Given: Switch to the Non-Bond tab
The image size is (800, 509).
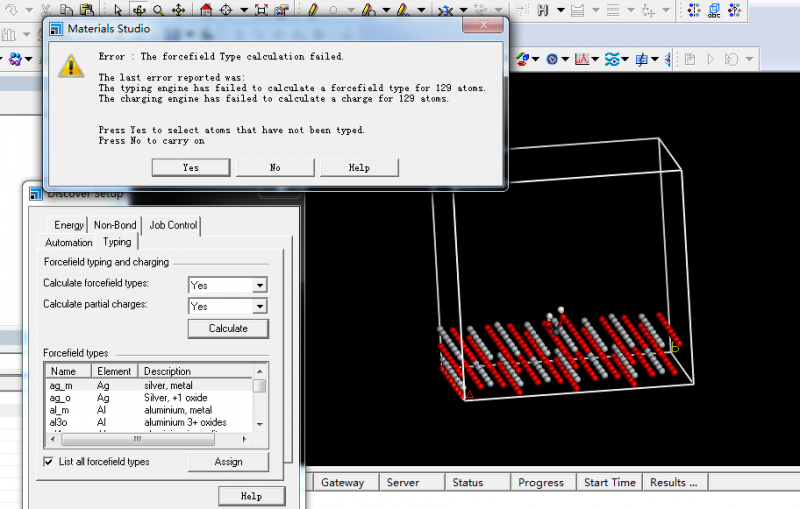Looking at the screenshot, I should tap(116, 225).
